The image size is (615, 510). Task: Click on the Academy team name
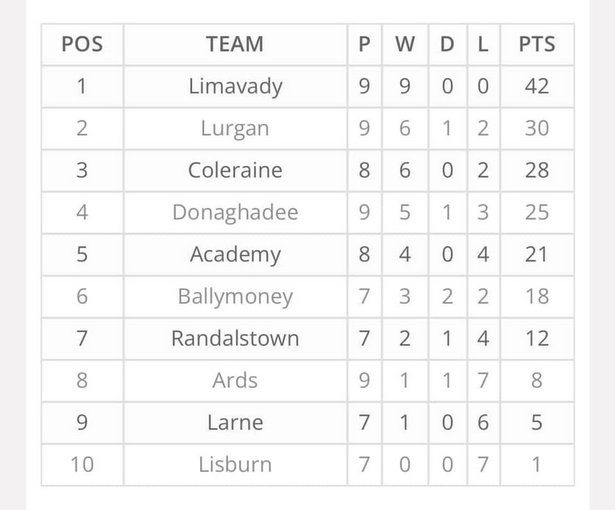coord(235,254)
